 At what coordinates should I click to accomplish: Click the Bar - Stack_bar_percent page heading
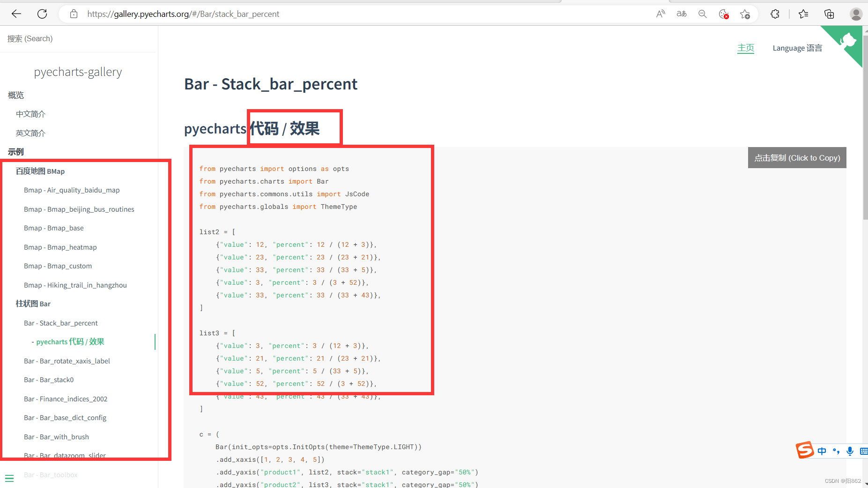tap(271, 84)
